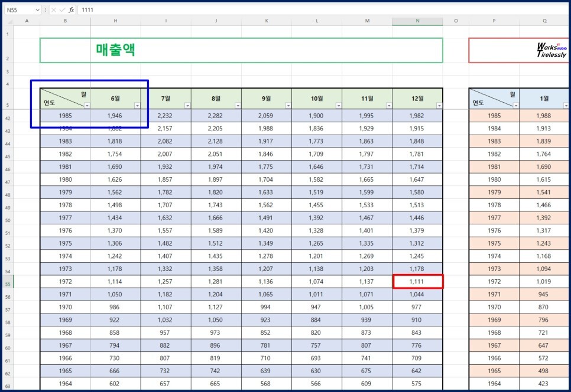Click the 1964 year cell in blue table
The height and width of the screenshot is (392, 571).
[494, 384]
